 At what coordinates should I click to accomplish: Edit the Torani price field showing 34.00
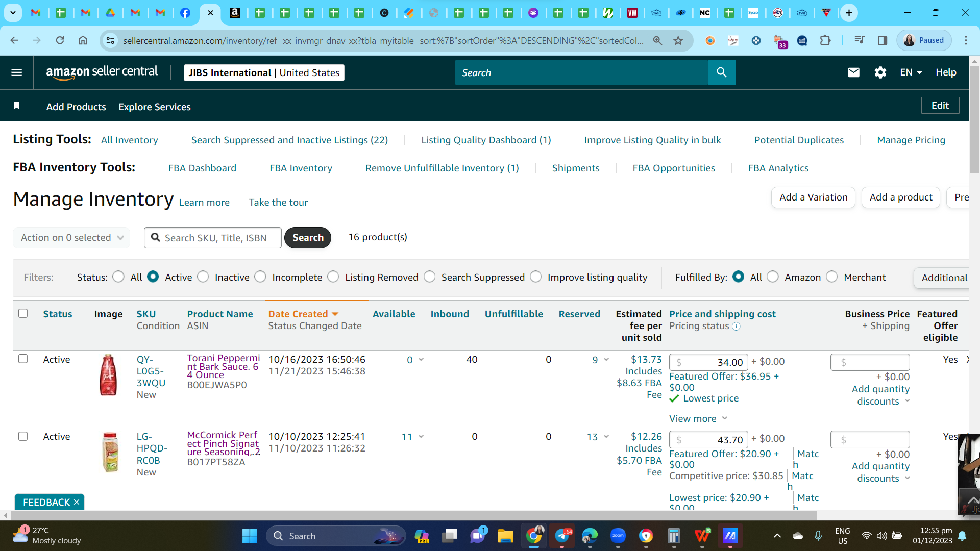[x=708, y=362]
